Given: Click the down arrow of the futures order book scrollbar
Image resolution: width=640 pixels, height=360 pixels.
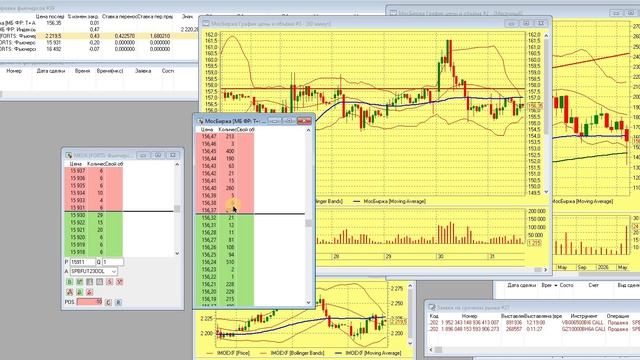Looking at the screenshot, I should click(177, 253).
